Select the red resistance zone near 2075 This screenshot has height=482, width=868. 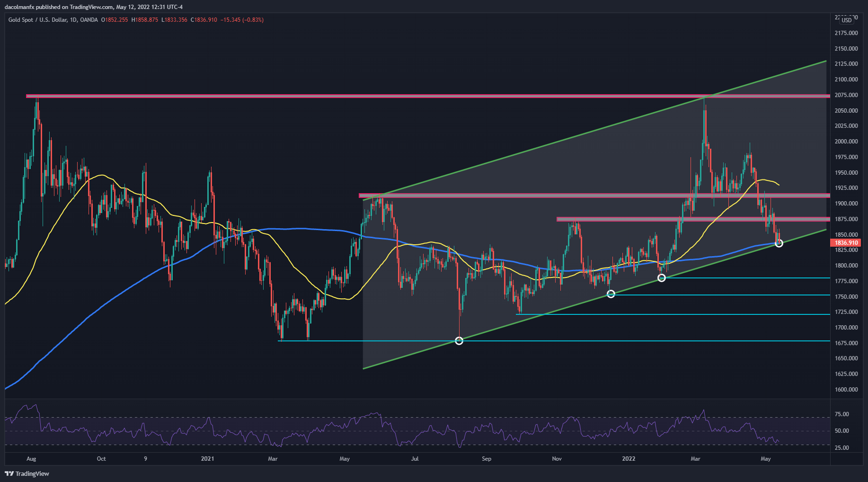[379, 96]
